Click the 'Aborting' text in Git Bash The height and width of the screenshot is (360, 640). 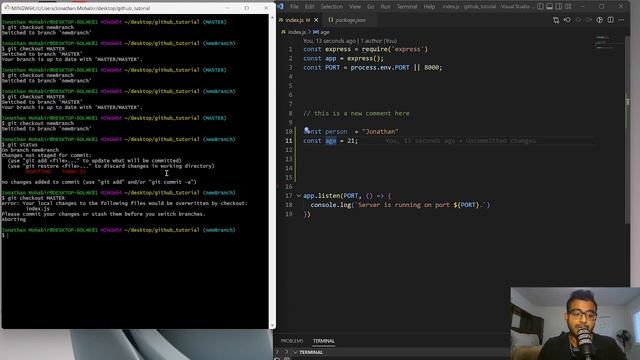[x=13, y=220]
